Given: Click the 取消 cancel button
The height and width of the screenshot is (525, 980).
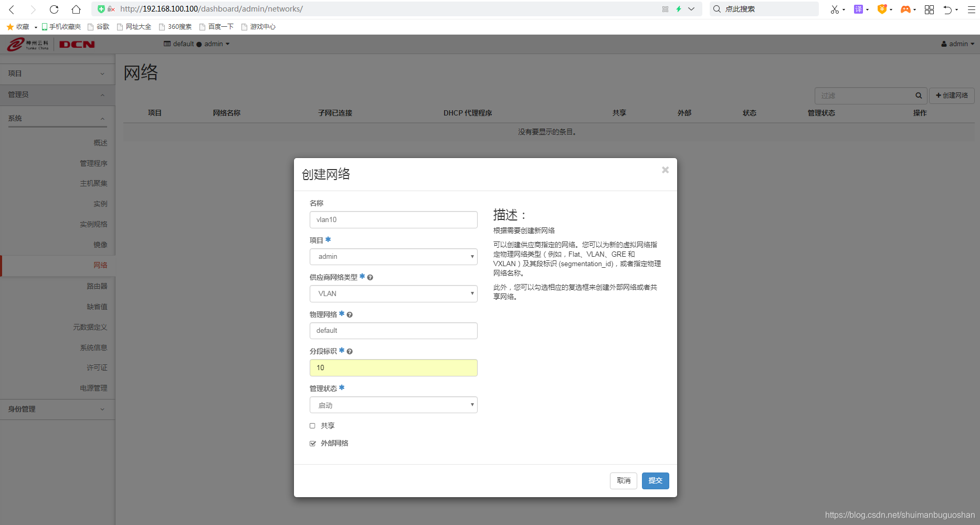Looking at the screenshot, I should click(x=623, y=480).
